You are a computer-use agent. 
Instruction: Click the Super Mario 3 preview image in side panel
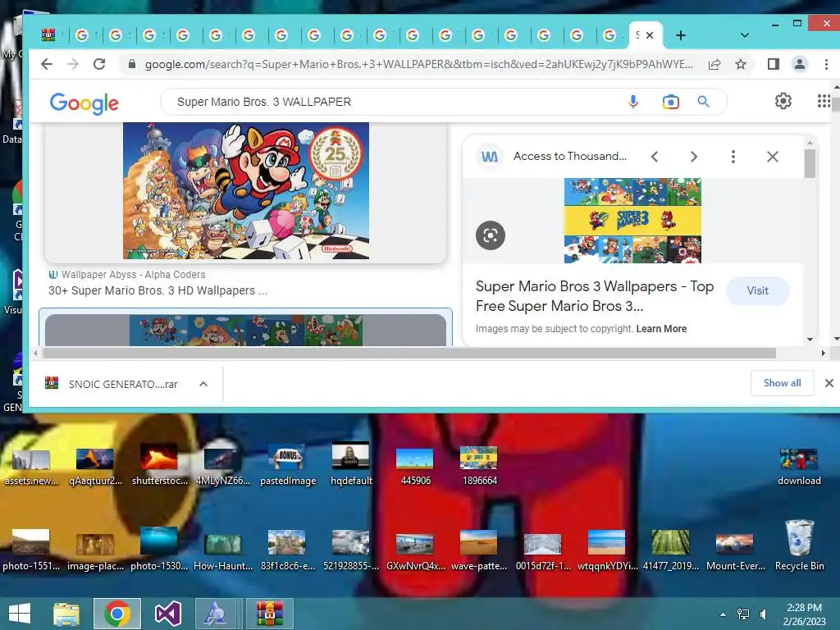[632, 221]
